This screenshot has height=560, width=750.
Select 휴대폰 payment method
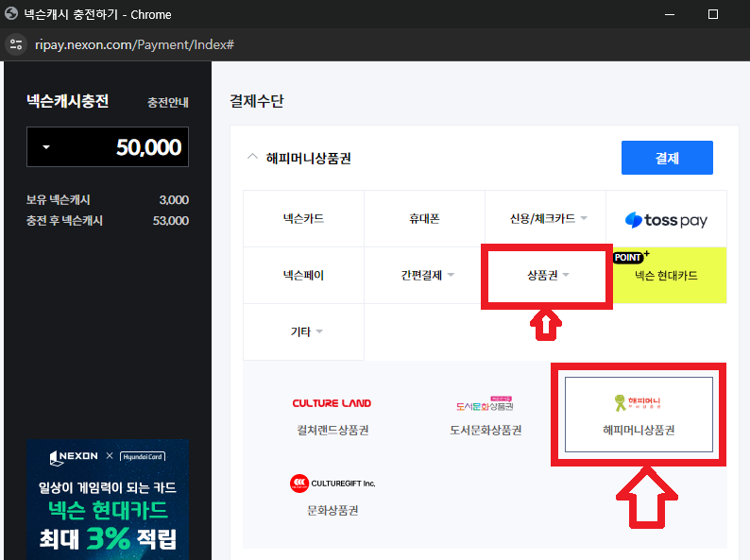pos(424,218)
